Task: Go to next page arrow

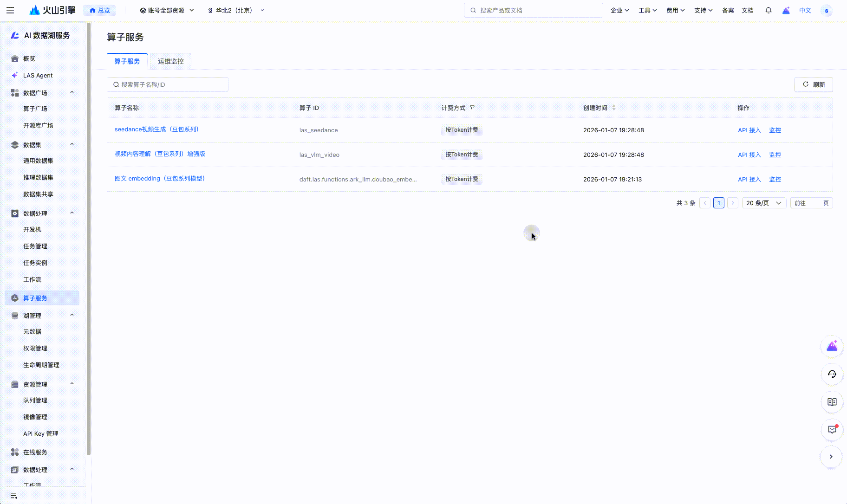Action: 733,203
